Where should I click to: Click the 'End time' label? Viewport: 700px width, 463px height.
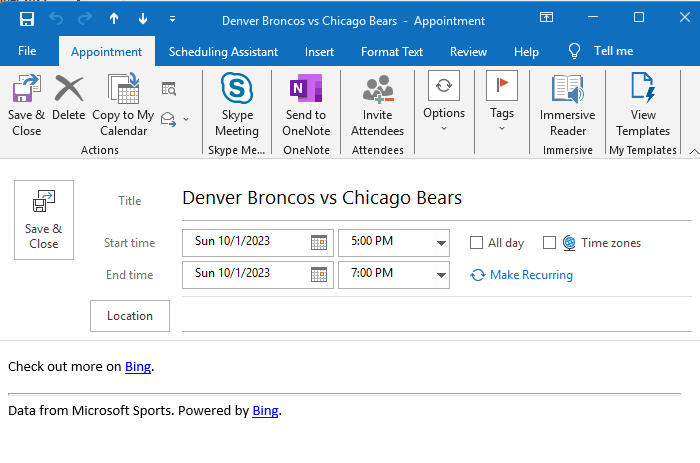click(x=129, y=275)
